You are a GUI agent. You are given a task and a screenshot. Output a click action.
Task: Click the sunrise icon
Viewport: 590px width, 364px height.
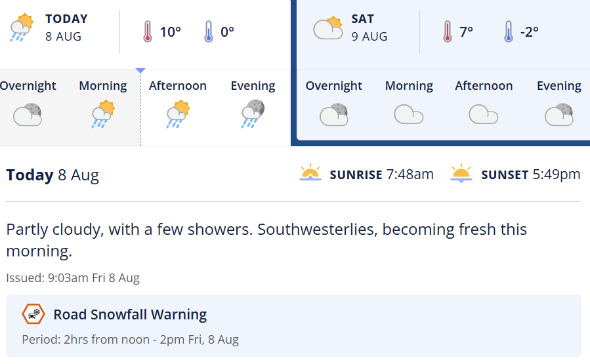pos(310,173)
